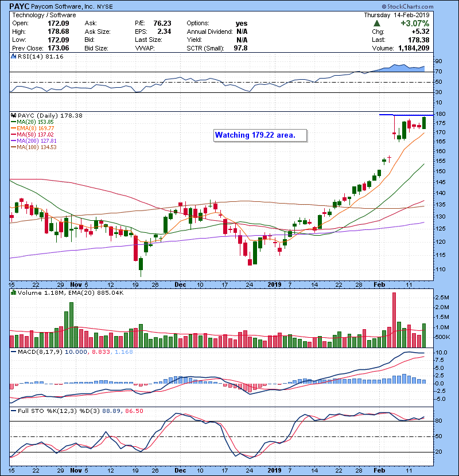Click the Volume 1.18M, EMA(20) label
The image size is (459, 476).
[x=71, y=292]
